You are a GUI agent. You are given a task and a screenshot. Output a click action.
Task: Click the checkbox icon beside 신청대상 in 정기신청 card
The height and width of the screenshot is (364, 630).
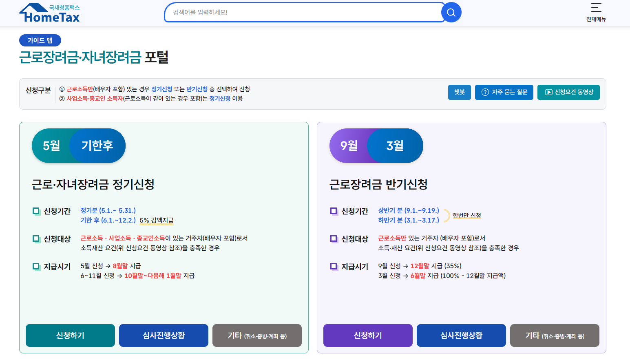[x=36, y=238]
